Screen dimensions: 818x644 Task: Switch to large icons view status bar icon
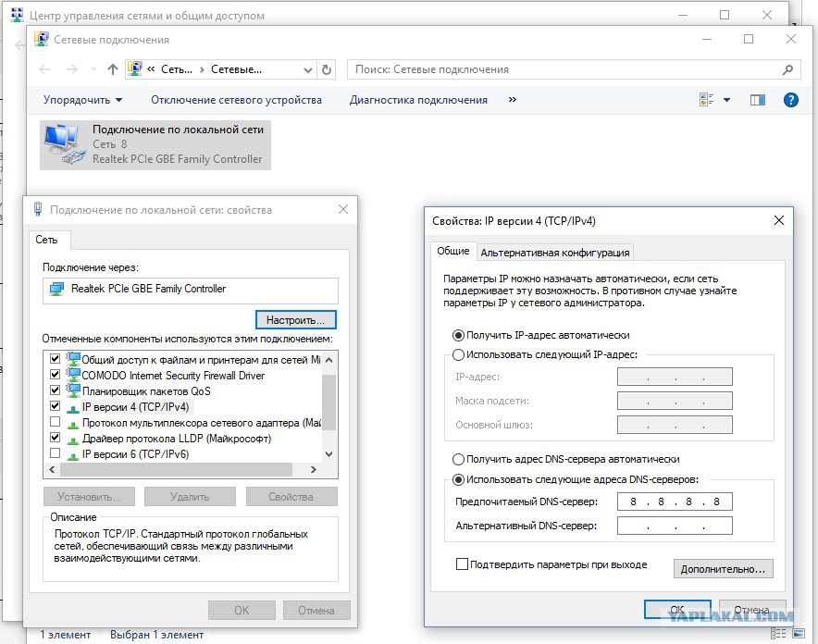tap(799, 634)
